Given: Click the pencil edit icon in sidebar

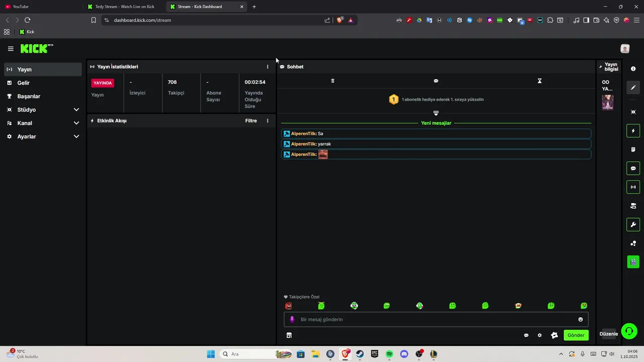Looking at the screenshot, I should click(633, 87).
